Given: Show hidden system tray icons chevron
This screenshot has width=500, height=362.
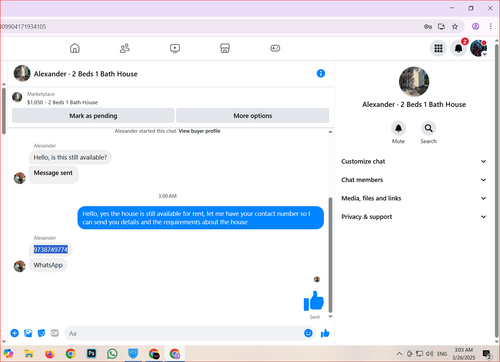Looking at the screenshot, I should coord(399,354).
